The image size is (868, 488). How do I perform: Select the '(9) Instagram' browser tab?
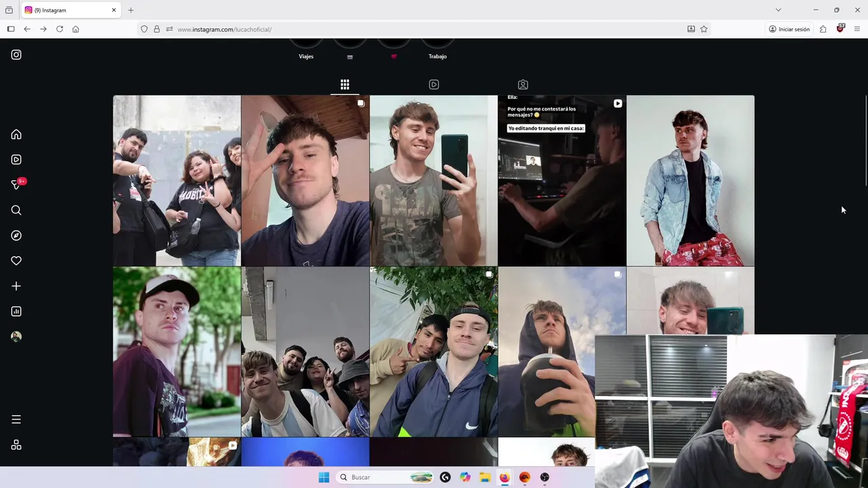pyautogui.click(x=71, y=10)
